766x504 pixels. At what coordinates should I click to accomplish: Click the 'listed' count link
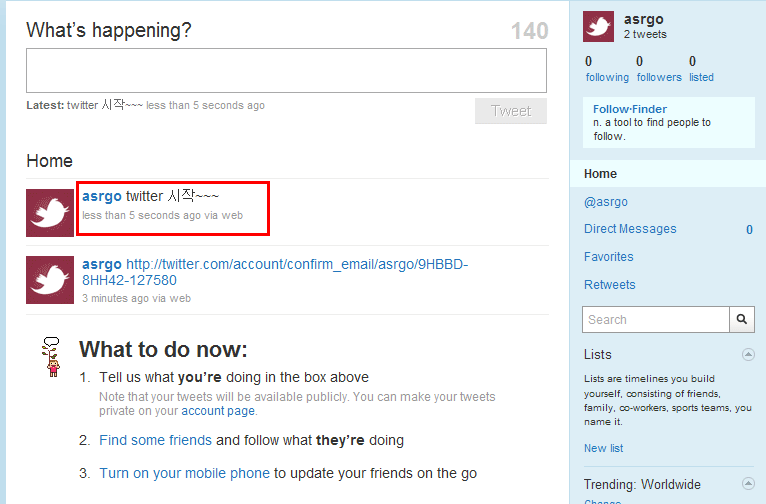point(701,77)
